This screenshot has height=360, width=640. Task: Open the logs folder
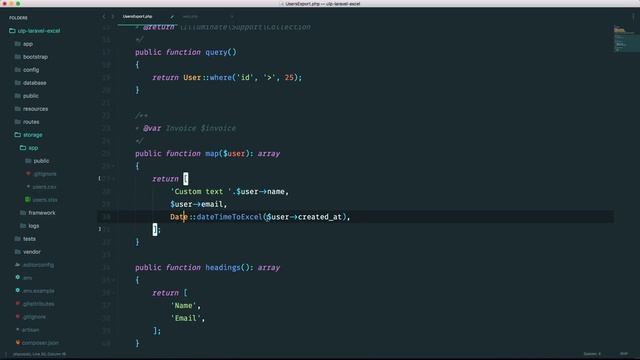(x=29, y=226)
